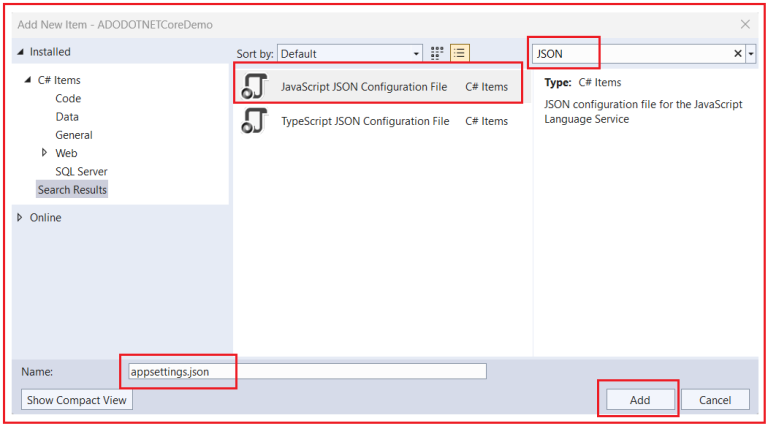This screenshot has width=768, height=426.
Task: Collapse the C# Items node
Action: [x=28, y=79]
